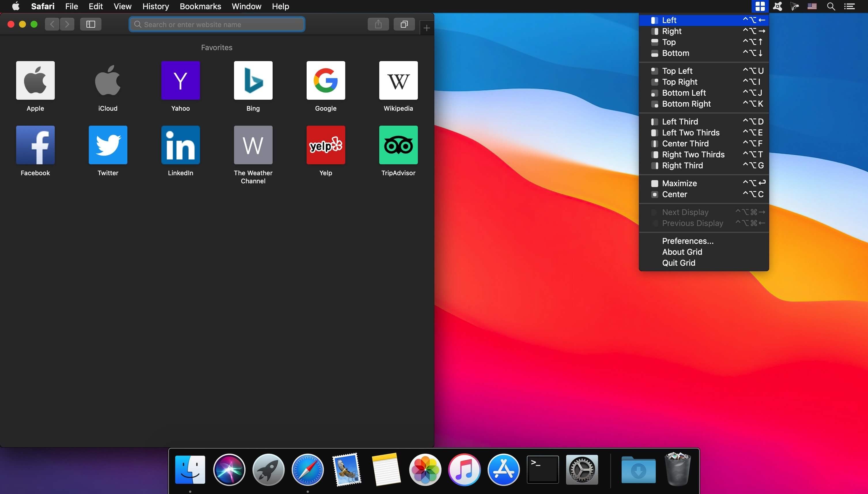Add a new tab with the plus button

[x=427, y=28]
